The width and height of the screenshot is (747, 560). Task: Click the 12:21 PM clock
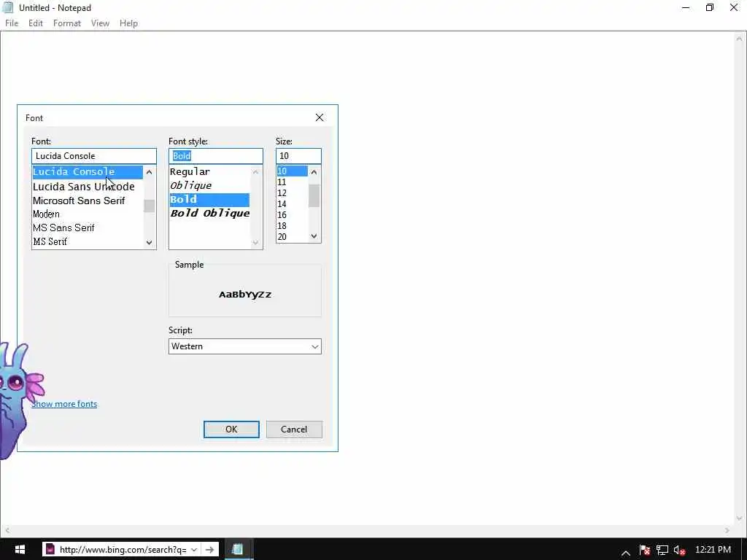(x=713, y=550)
